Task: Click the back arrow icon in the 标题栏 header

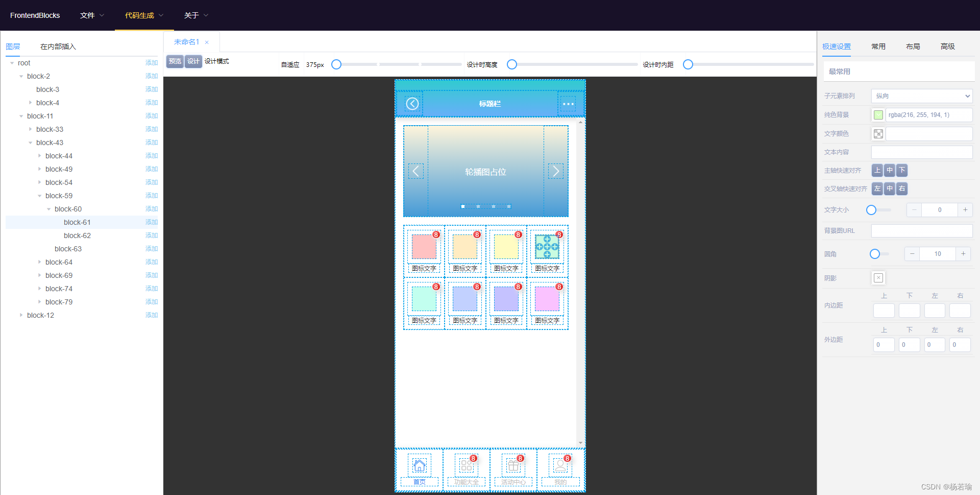Action: click(412, 103)
